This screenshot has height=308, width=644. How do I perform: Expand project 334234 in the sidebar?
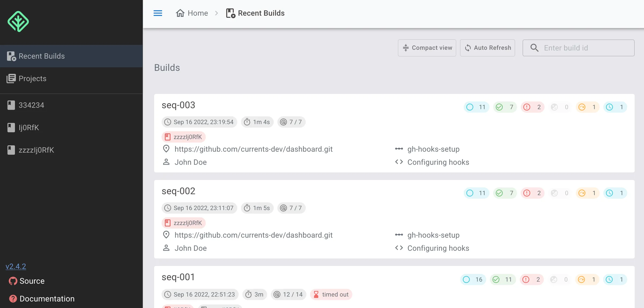coord(31,105)
